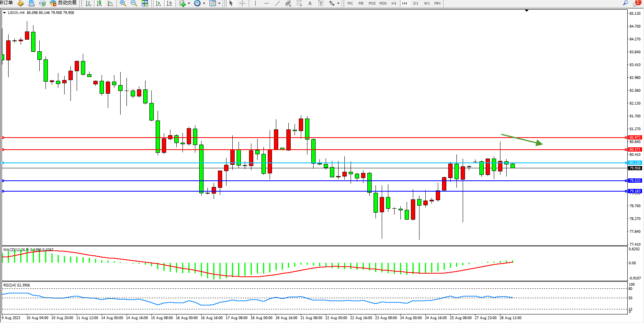Image resolution: width=644 pixels, height=323 pixels.
Task: Expand the USOil H4 chart title triangle
Action: pos(4,13)
